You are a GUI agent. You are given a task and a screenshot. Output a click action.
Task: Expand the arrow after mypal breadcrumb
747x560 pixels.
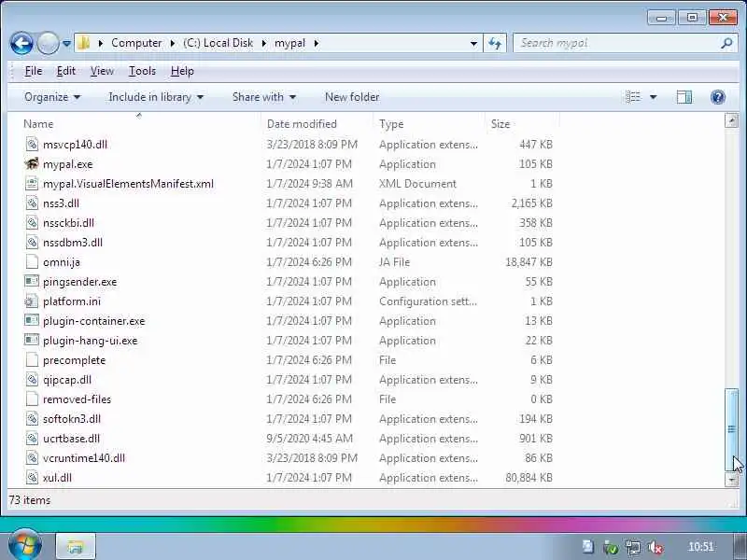click(x=316, y=43)
